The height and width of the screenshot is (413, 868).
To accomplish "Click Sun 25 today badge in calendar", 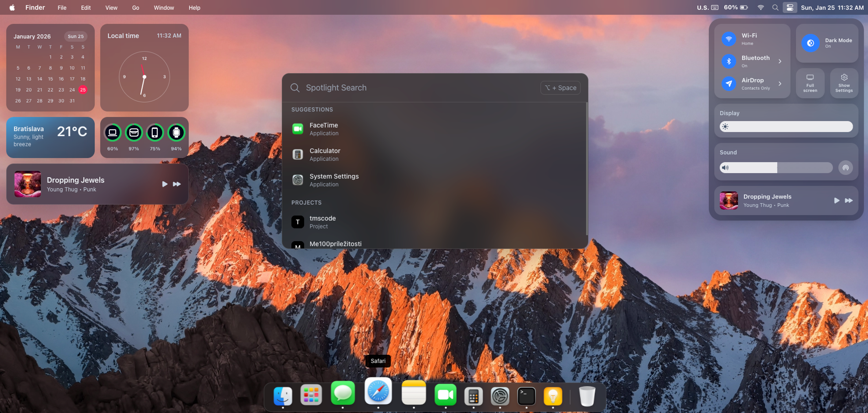I will coord(76,36).
